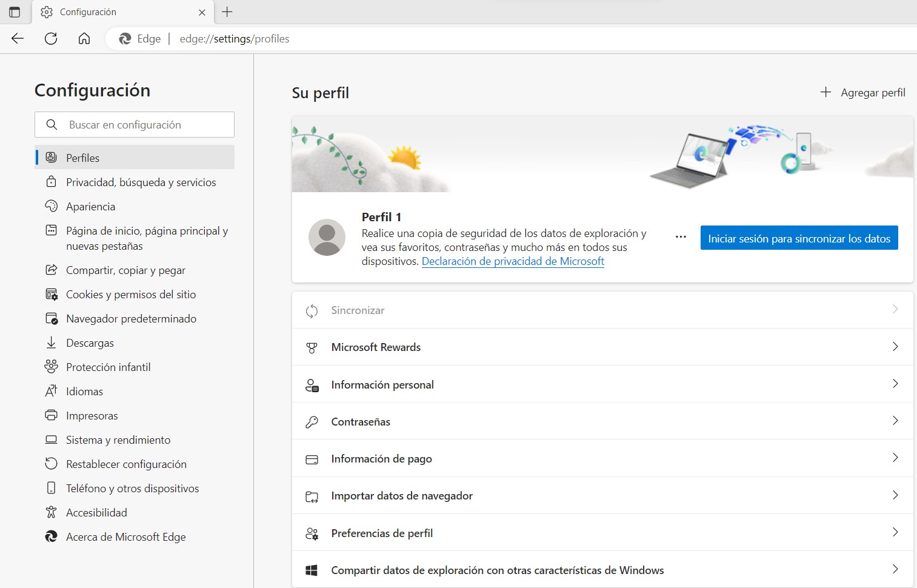
Task: Click the Microsoft Rewards trophy icon
Action: pos(312,348)
